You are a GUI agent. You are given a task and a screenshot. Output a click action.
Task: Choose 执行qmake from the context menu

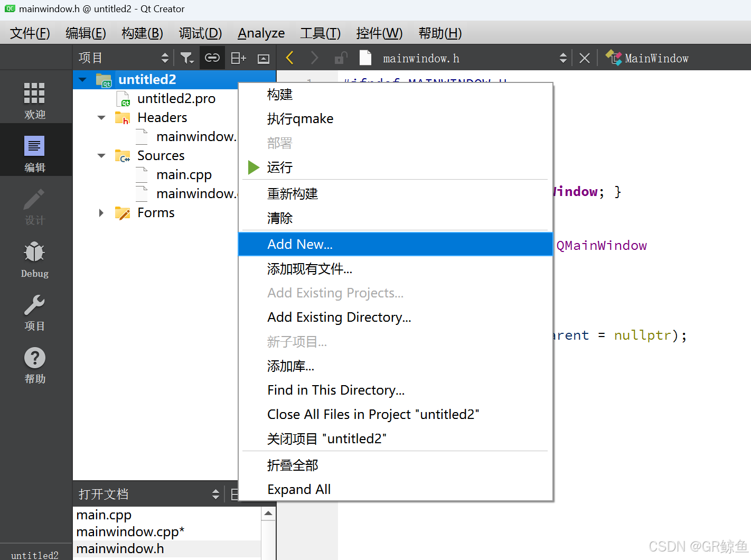pos(396,119)
